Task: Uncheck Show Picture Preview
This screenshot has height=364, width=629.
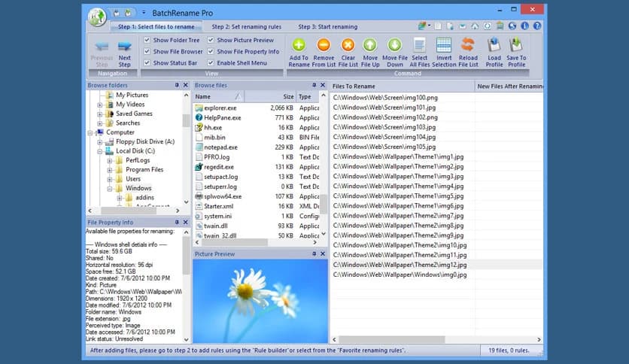Action: (x=211, y=40)
